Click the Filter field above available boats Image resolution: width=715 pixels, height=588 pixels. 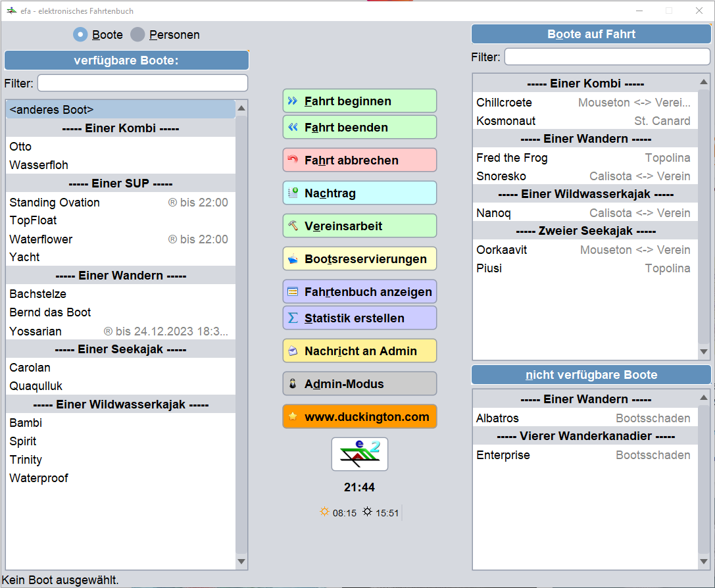point(142,83)
